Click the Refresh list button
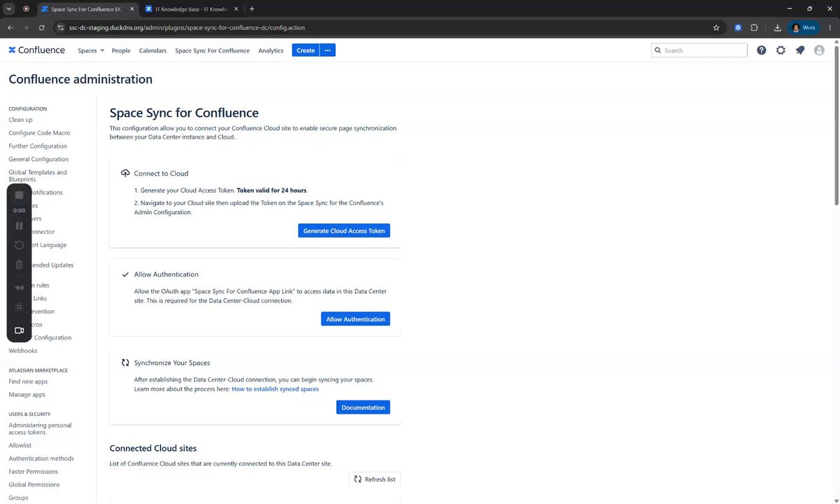 [375, 479]
